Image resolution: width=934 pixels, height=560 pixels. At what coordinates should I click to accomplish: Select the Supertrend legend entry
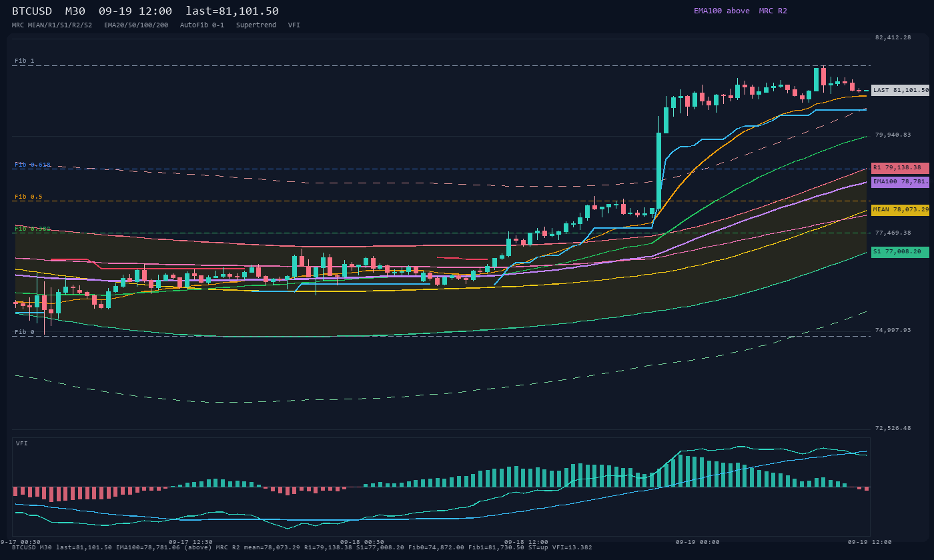256,25
